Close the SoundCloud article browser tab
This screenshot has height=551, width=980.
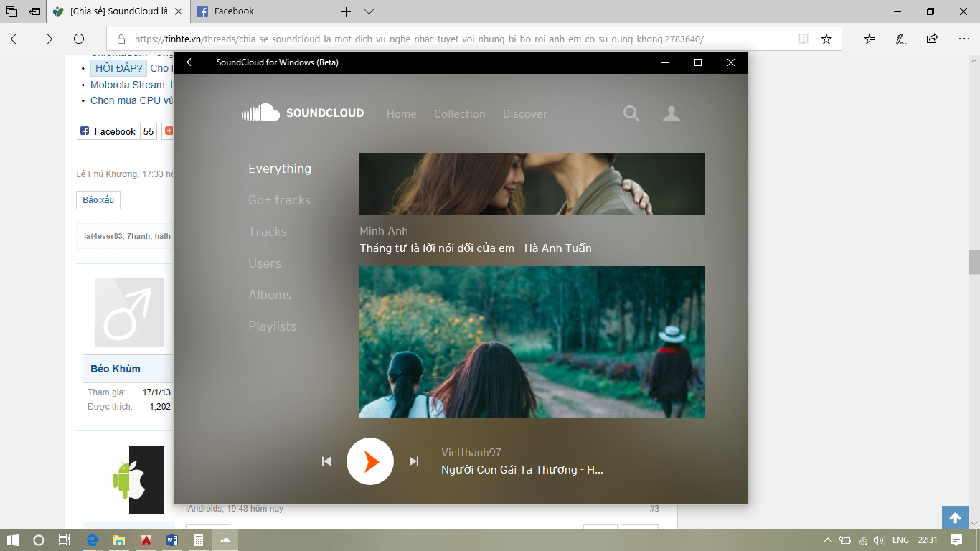(x=179, y=11)
